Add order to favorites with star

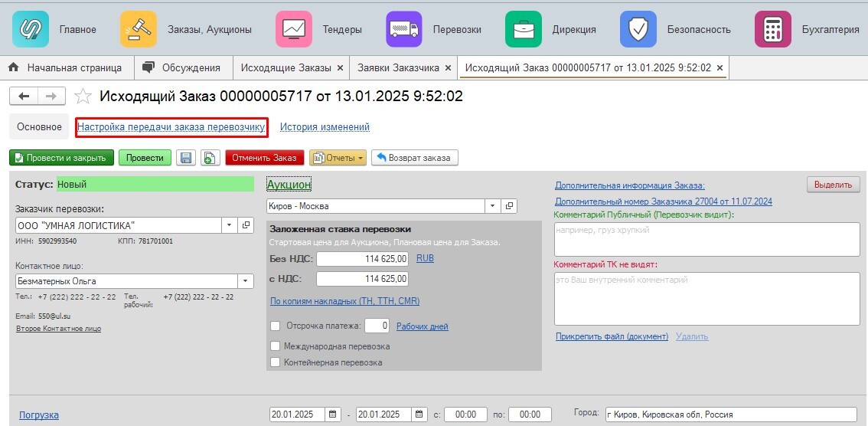(83, 97)
